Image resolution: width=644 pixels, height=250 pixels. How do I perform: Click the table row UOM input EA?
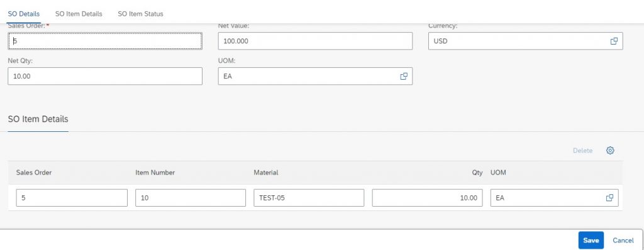click(555, 197)
